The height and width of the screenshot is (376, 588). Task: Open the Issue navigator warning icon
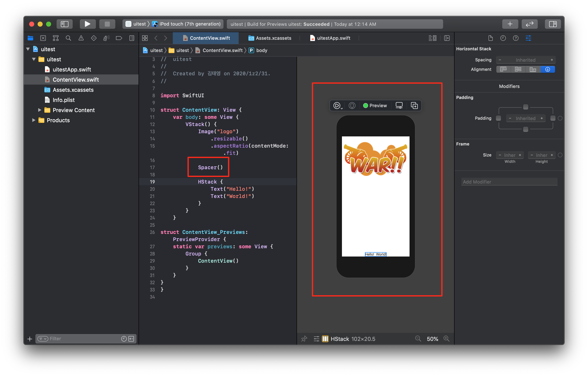tap(81, 38)
